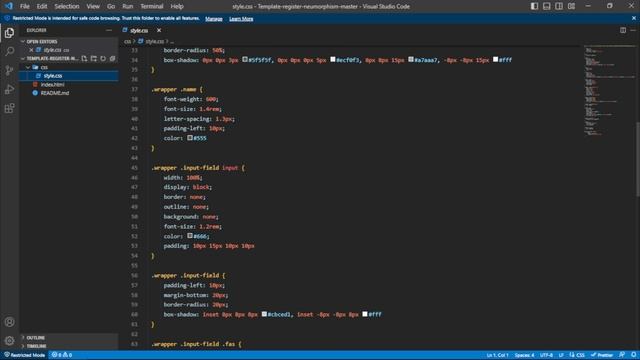Expand the Timeline section
The height and width of the screenshot is (360, 640).
pos(69,346)
